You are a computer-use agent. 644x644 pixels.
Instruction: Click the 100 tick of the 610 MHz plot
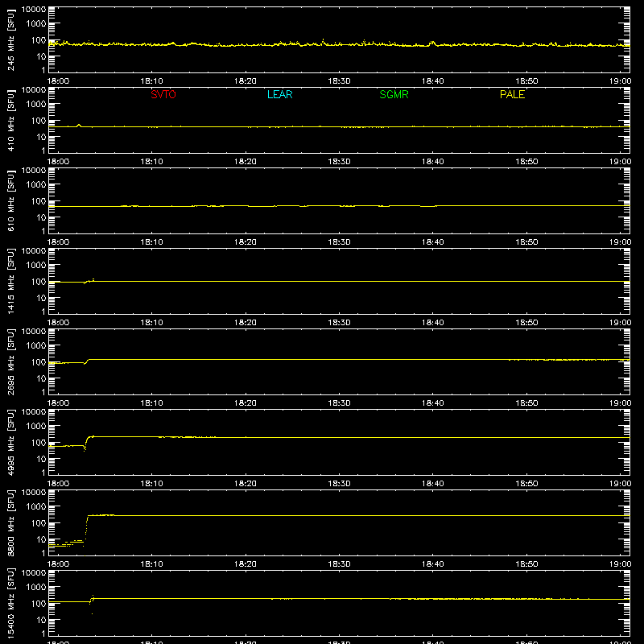pyautogui.click(x=39, y=201)
